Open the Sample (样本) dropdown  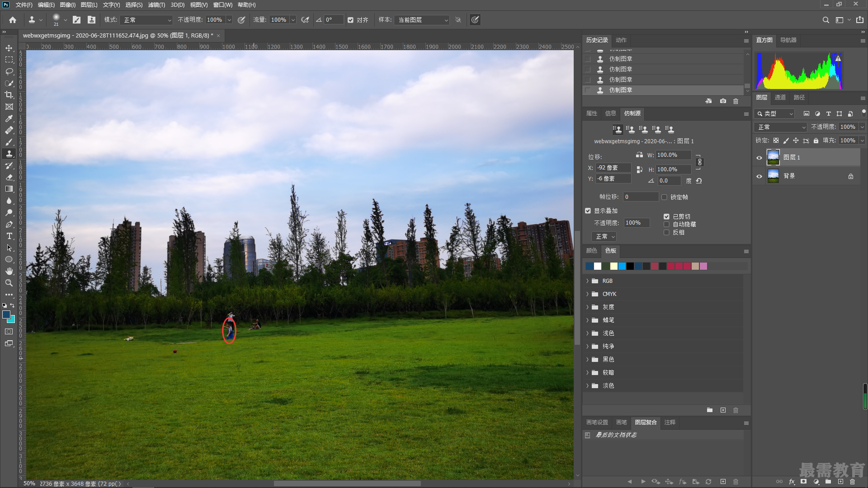[422, 20]
